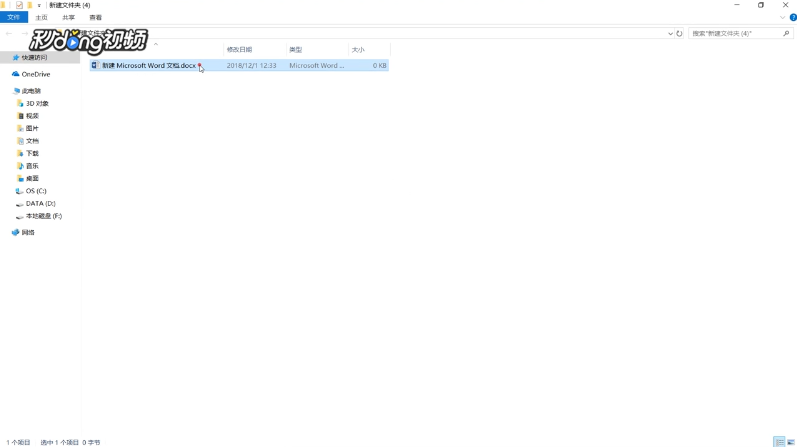The height and width of the screenshot is (447, 797).
Task: Open the DATA (D:) drive
Action: [x=40, y=203]
